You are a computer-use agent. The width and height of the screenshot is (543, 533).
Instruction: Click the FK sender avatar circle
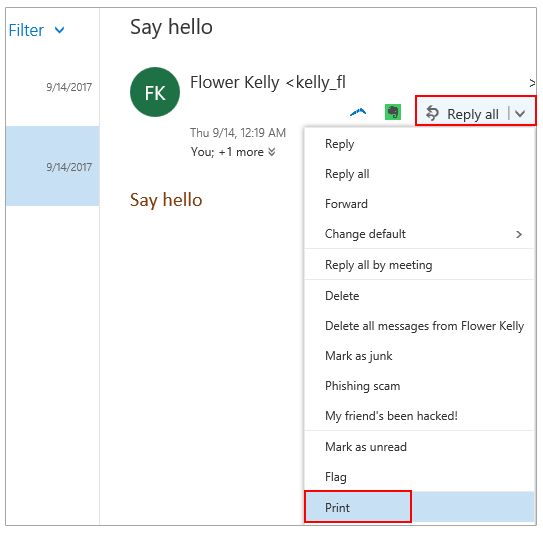click(x=155, y=92)
